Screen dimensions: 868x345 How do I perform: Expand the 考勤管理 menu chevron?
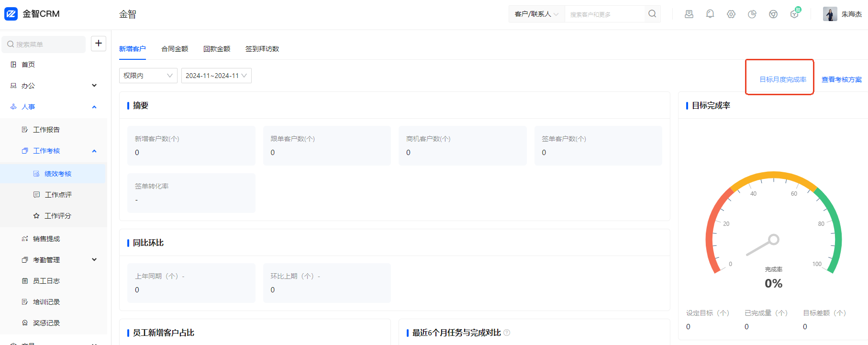point(94,260)
